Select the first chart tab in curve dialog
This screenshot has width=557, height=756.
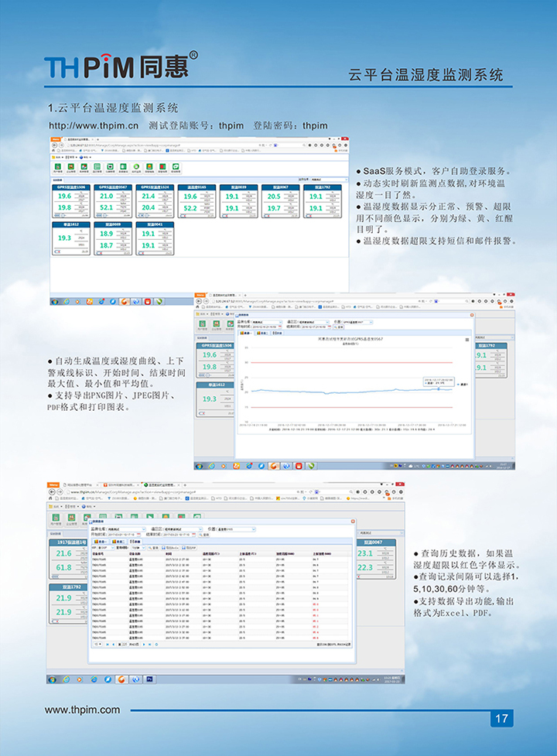(x=245, y=333)
